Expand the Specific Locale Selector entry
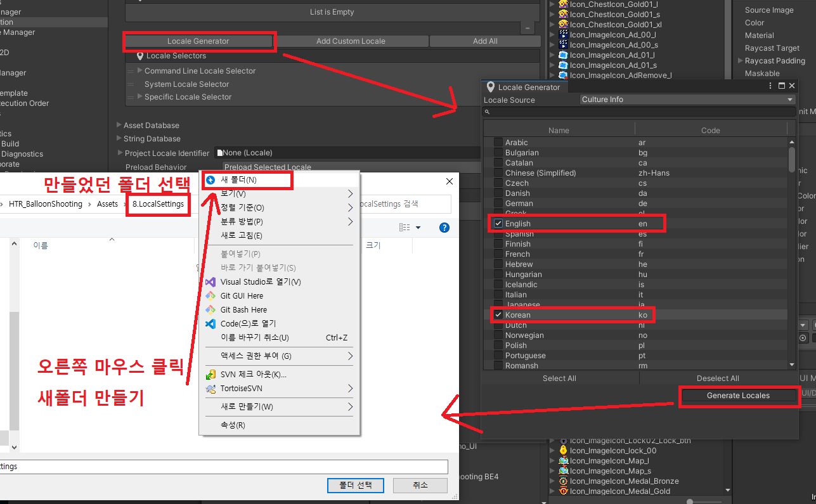 pos(140,96)
